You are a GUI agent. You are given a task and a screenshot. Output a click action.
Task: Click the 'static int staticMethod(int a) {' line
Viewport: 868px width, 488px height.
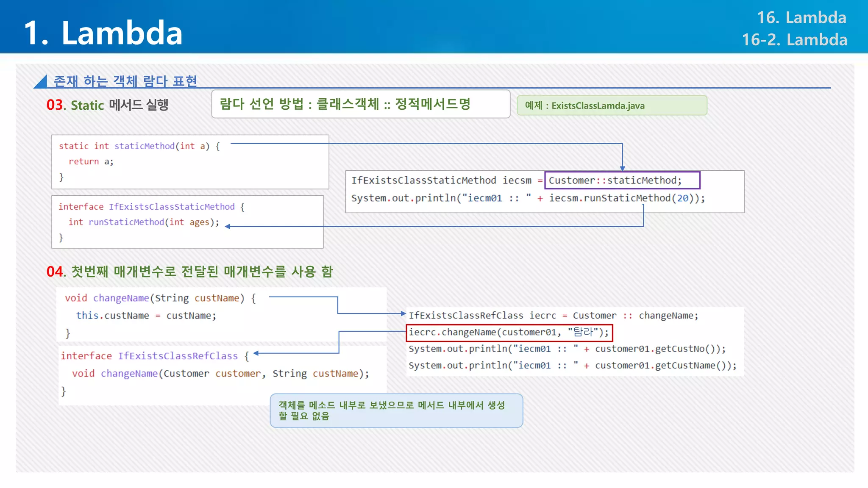click(x=139, y=146)
